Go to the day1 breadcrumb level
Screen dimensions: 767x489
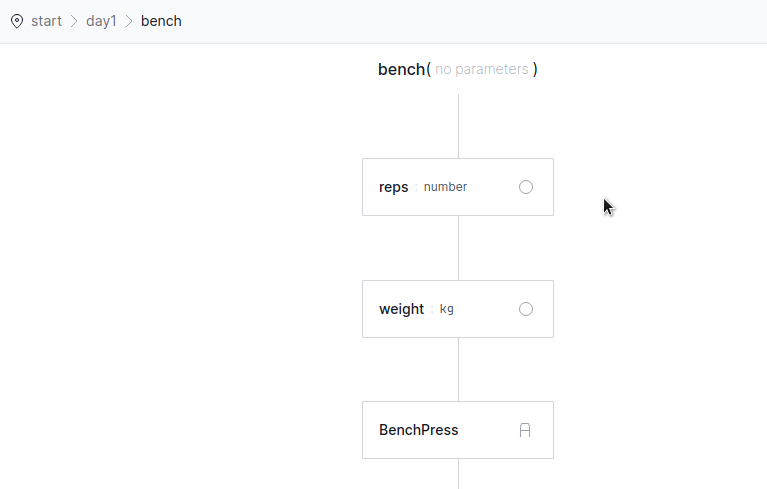[101, 21]
